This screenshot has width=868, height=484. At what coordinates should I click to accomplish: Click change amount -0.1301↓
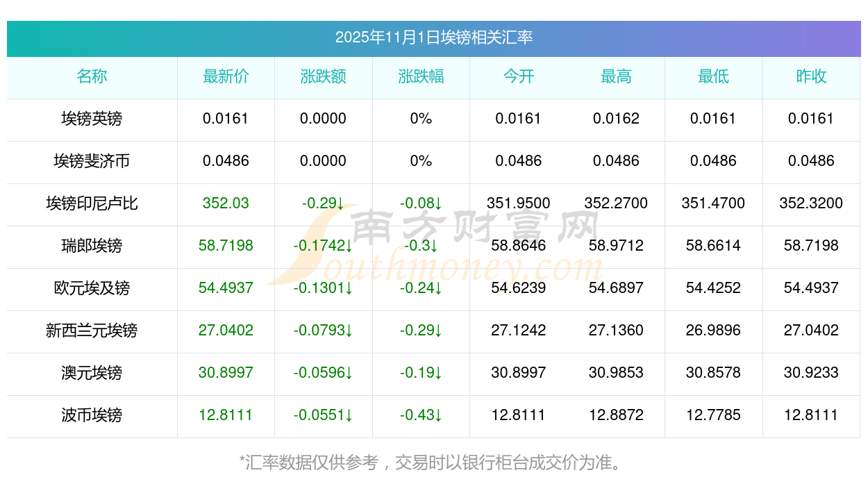tap(324, 288)
